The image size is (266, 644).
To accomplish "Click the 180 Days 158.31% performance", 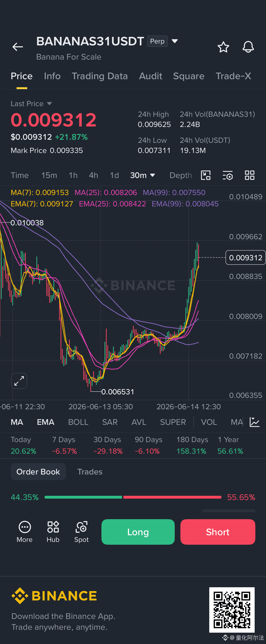I will [x=192, y=445].
